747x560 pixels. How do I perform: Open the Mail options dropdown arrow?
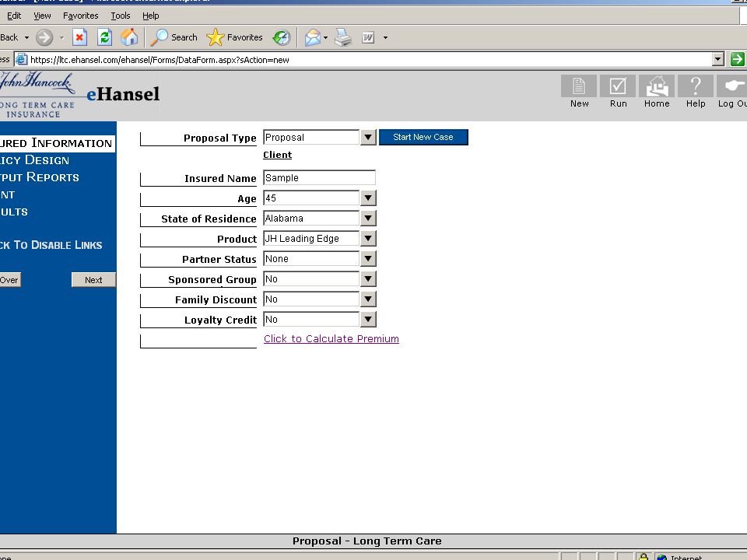(x=325, y=37)
